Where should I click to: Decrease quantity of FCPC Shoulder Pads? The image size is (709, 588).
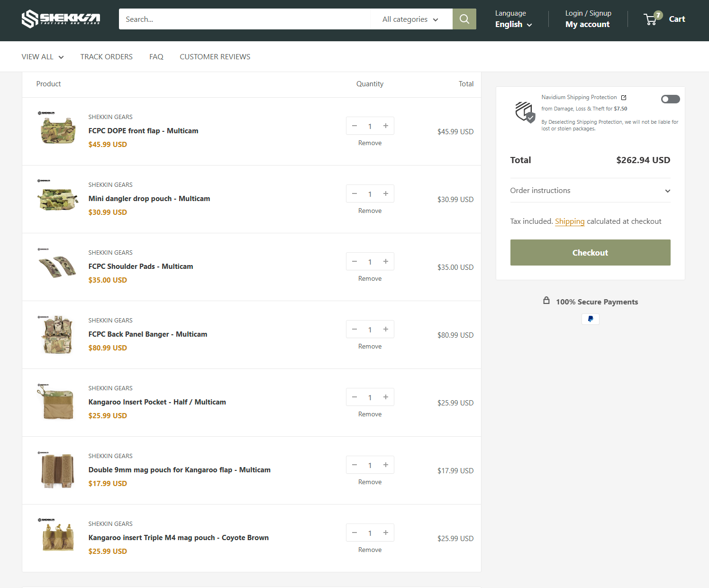(354, 261)
